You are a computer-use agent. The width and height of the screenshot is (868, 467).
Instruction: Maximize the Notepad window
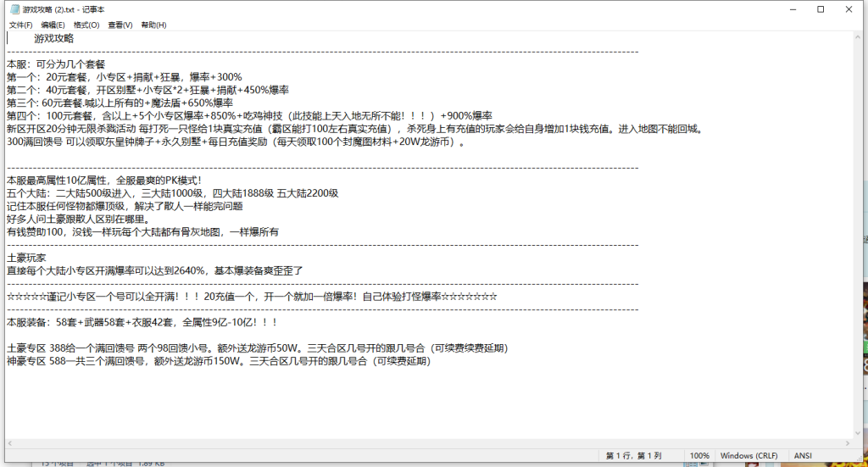click(821, 8)
